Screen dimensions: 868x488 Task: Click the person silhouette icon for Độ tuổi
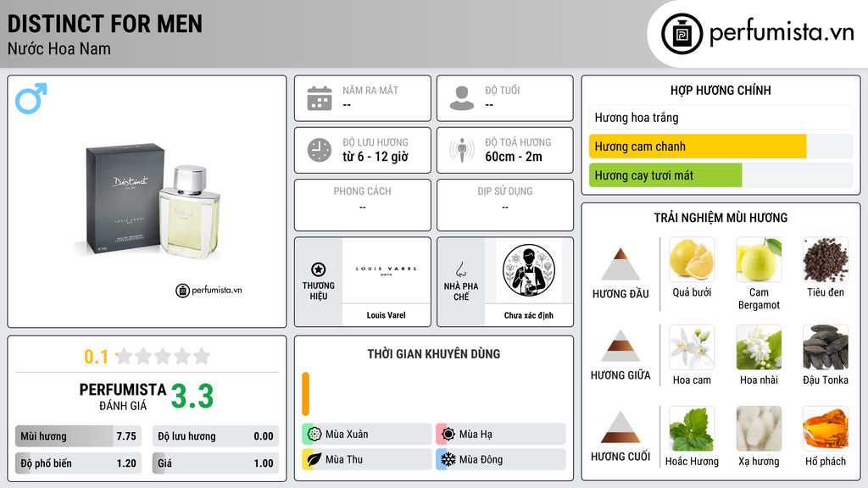coord(462,98)
